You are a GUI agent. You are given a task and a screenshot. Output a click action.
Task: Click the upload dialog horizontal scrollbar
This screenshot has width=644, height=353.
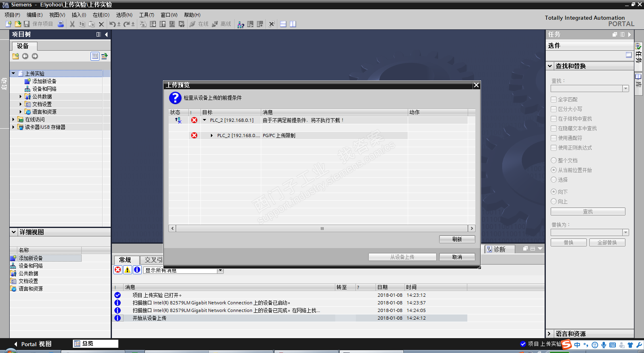pos(322,228)
